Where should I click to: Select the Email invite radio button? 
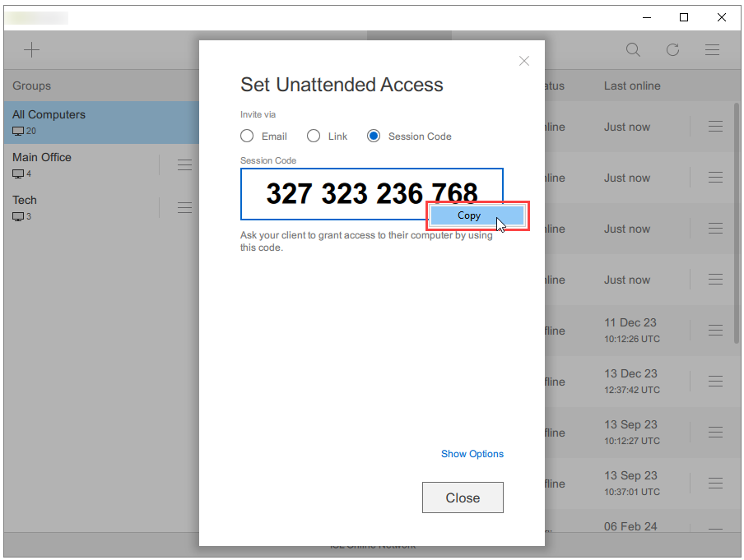click(247, 136)
